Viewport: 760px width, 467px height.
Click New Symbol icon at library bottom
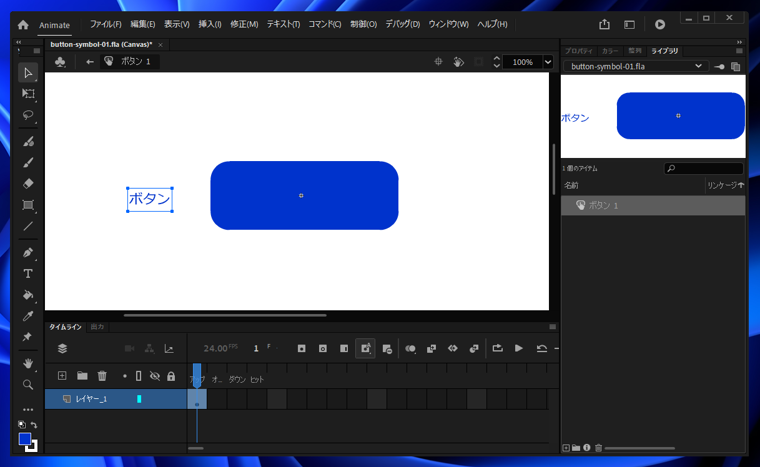566,448
